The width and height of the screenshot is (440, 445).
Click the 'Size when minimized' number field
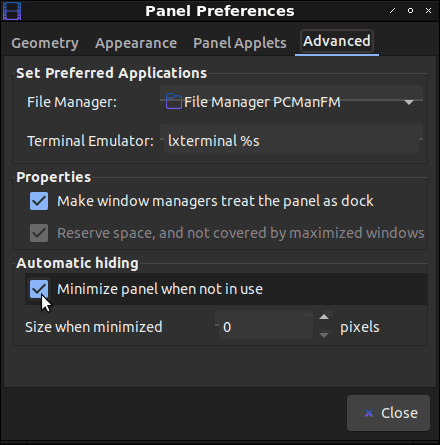point(266,326)
